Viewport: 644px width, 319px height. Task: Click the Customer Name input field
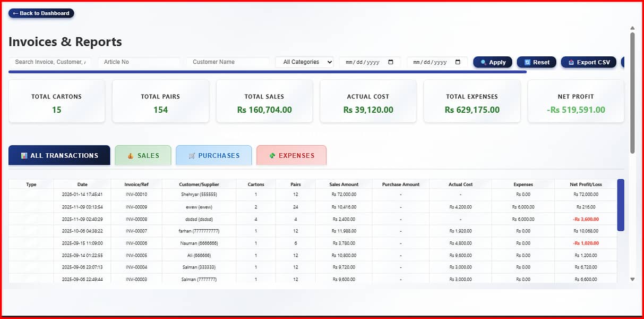pyautogui.click(x=227, y=62)
